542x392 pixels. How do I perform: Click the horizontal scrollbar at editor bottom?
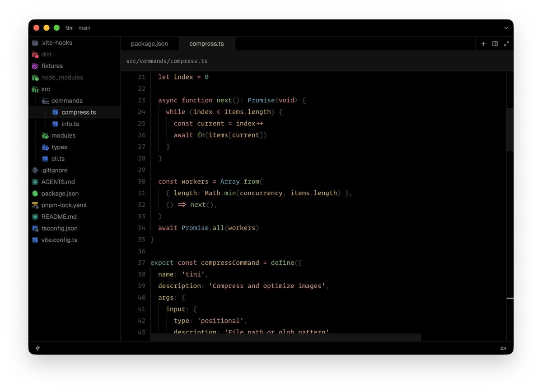pos(285,337)
